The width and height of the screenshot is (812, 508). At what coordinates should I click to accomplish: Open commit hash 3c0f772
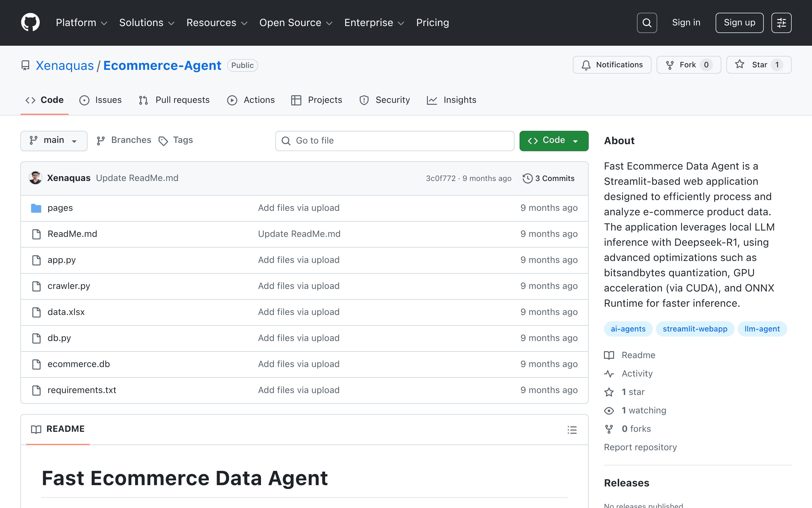pos(441,178)
